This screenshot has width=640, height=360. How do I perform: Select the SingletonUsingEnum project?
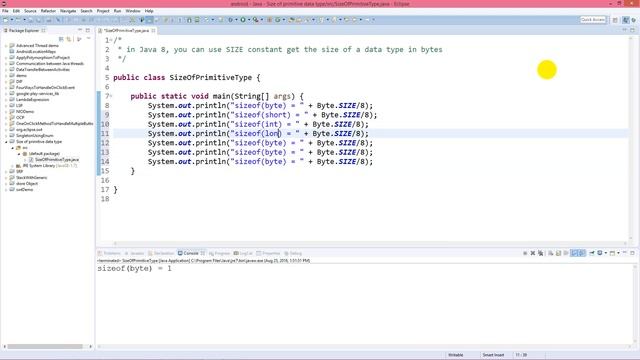pyautogui.click(x=35, y=136)
